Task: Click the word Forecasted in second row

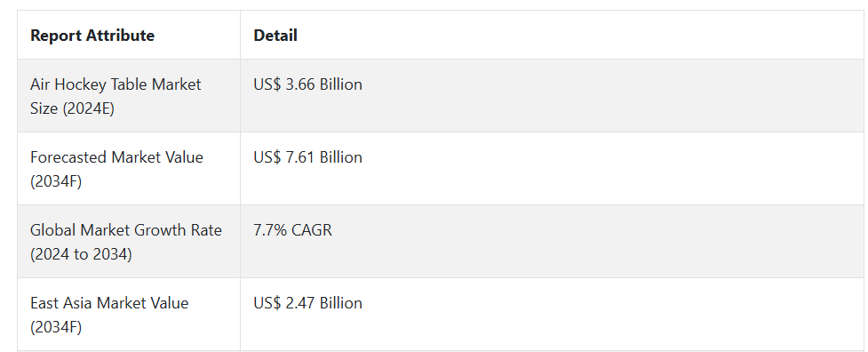Action: [68, 157]
